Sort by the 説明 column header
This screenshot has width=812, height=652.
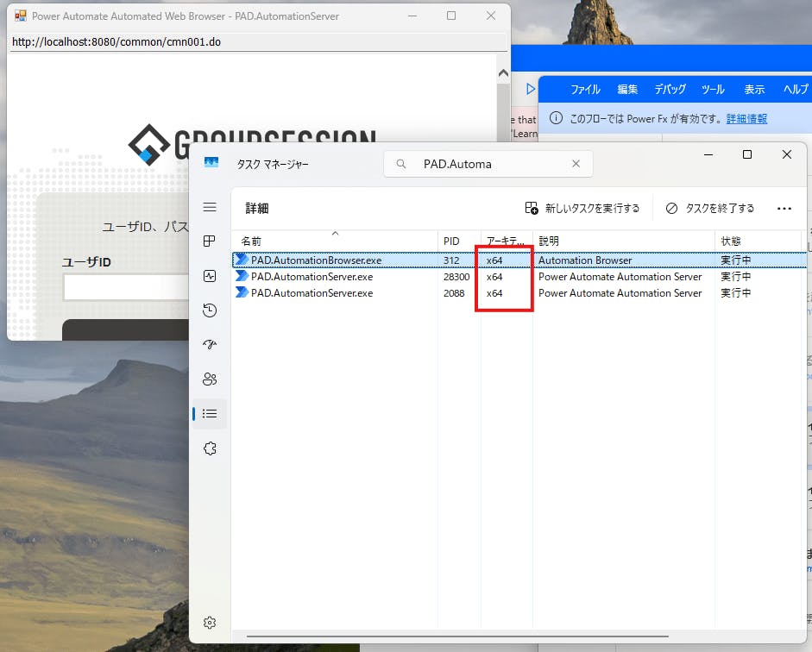624,241
